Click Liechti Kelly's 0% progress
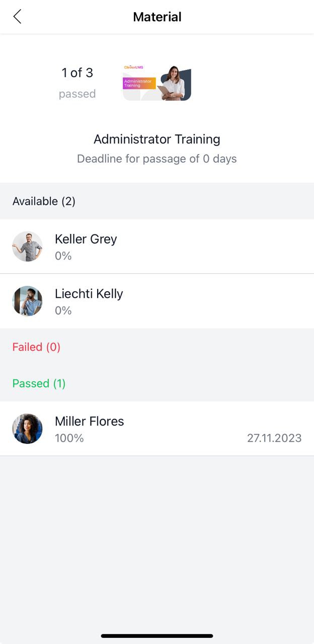Screen dimensions: 314x644 (63, 310)
